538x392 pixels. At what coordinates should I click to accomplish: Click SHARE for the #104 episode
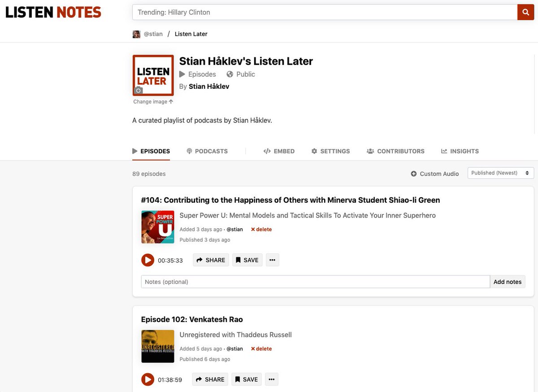211,260
